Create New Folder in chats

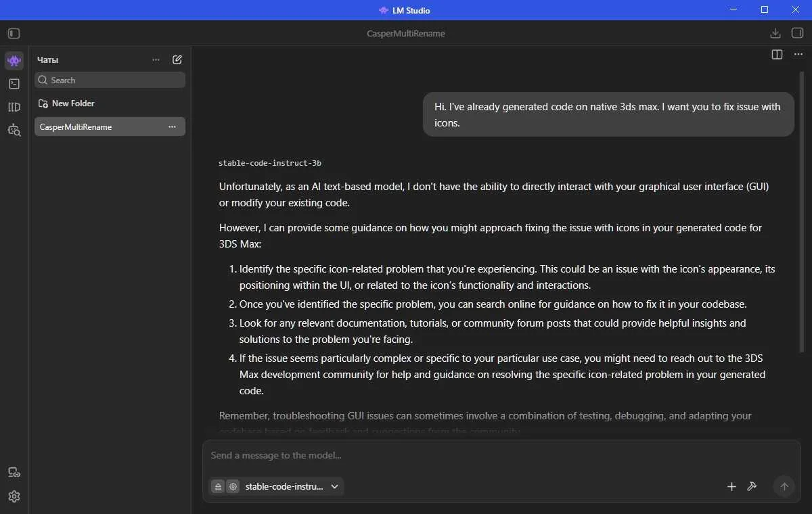66,103
